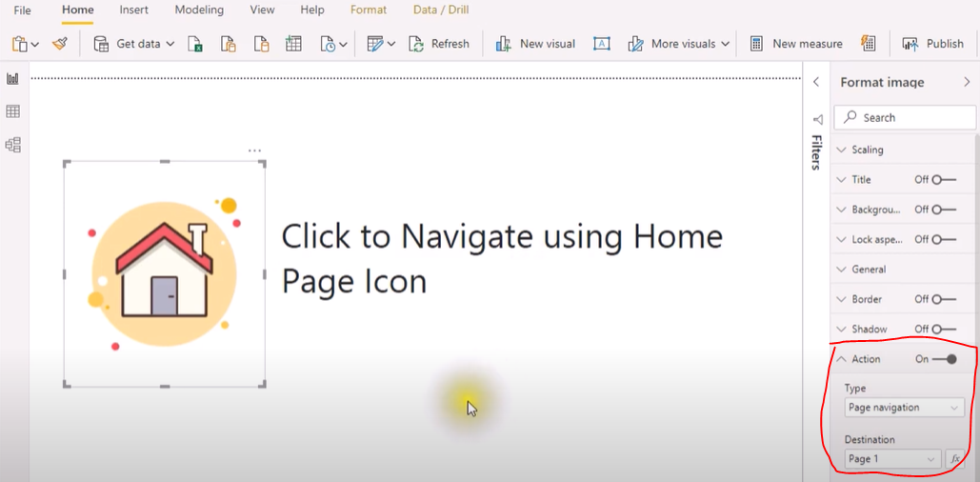
Task: Open the File menu
Action: pos(22,10)
